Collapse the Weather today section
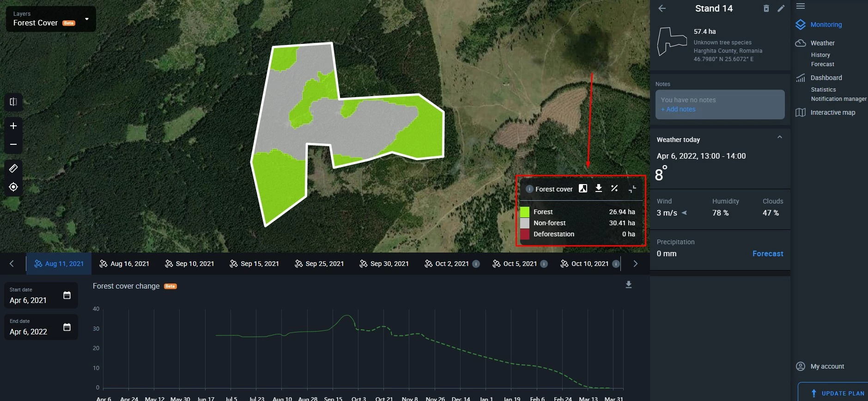868x401 pixels. coord(779,137)
